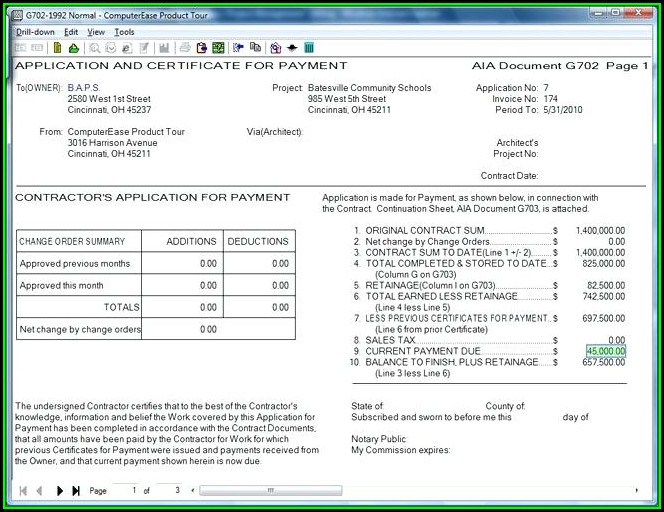Click the teal calculator icon in toolbar
The image size is (664, 512).
[x=309, y=48]
